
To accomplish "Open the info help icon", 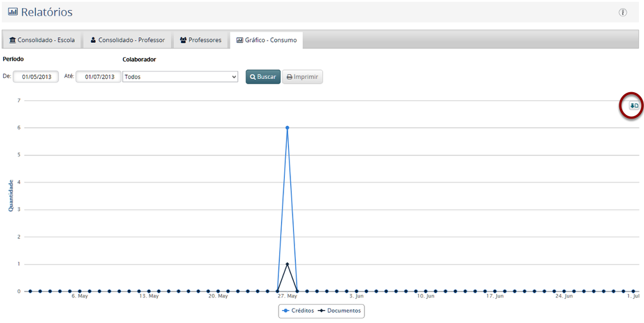I will (623, 13).
